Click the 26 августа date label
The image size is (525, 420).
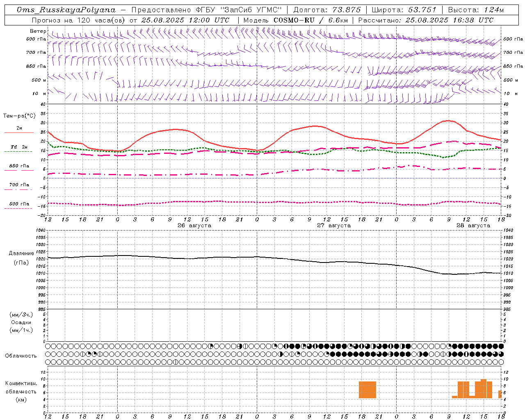[194, 226]
